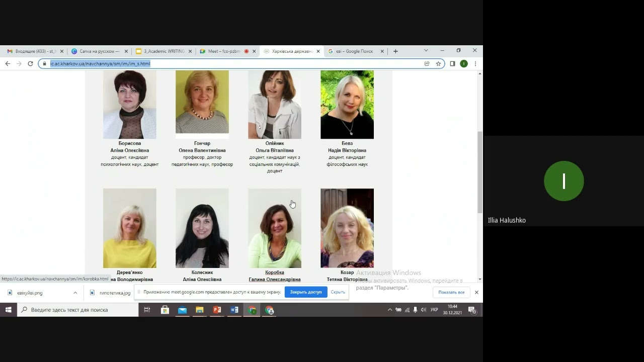Click Скрыть to hide sharing bar
644x362 pixels.
pyautogui.click(x=338, y=292)
